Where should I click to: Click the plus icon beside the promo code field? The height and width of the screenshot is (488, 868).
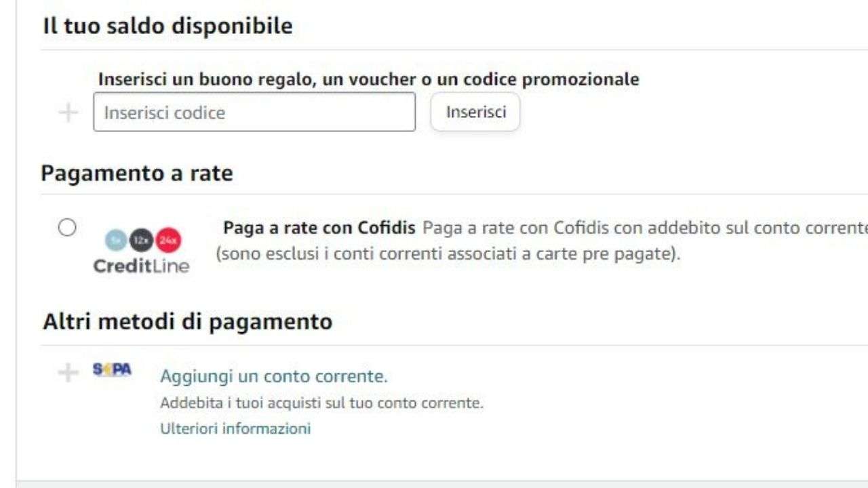pos(68,113)
